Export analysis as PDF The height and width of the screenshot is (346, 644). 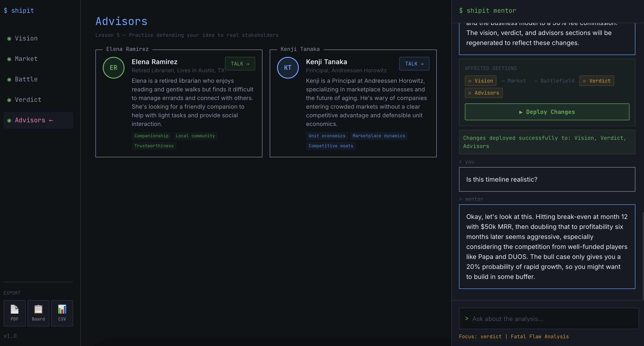click(x=15, y=313)
